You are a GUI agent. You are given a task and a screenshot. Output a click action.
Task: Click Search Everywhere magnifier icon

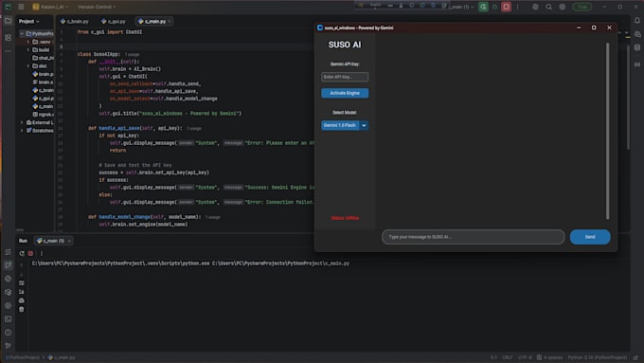point(548,7)
